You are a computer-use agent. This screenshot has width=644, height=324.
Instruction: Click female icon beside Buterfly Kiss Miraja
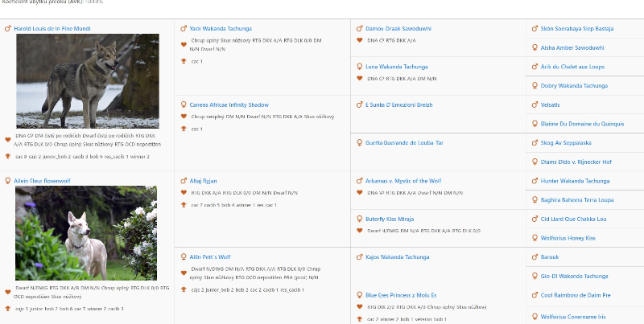(x=359, y=219)
